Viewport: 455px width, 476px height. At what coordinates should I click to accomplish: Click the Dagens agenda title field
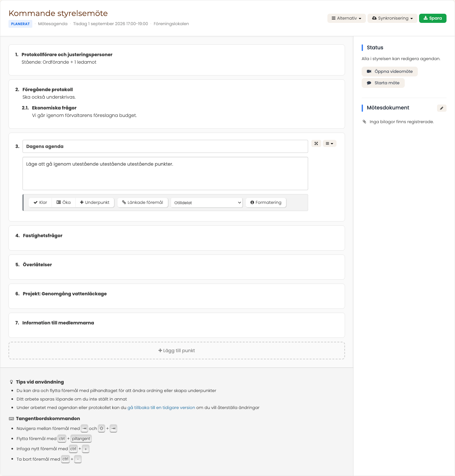point(165,146)
